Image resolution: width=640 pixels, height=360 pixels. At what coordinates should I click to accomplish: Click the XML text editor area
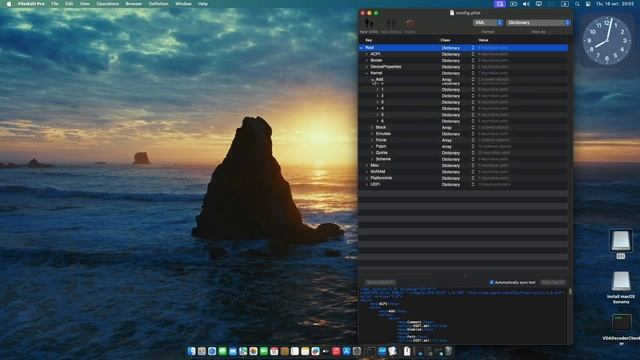click(x=463, y=315)
